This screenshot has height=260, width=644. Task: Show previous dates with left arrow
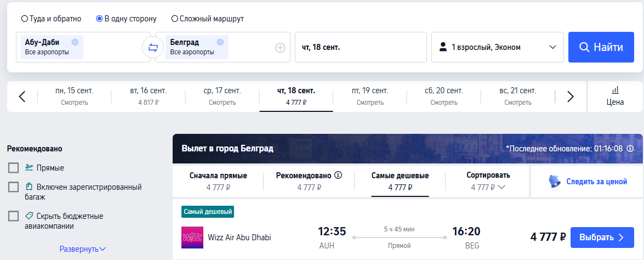pyautogui.click(x=22, y=97)
